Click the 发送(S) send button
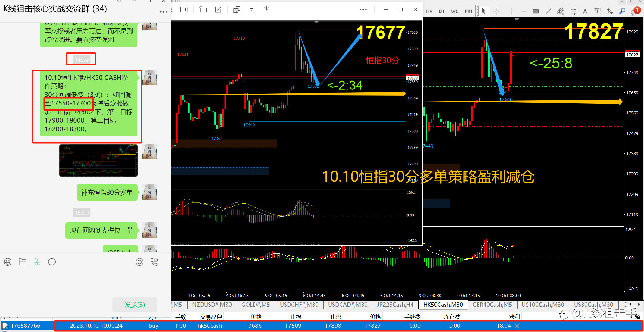This screenshot has width=644, height=332. tap(135, 305)
